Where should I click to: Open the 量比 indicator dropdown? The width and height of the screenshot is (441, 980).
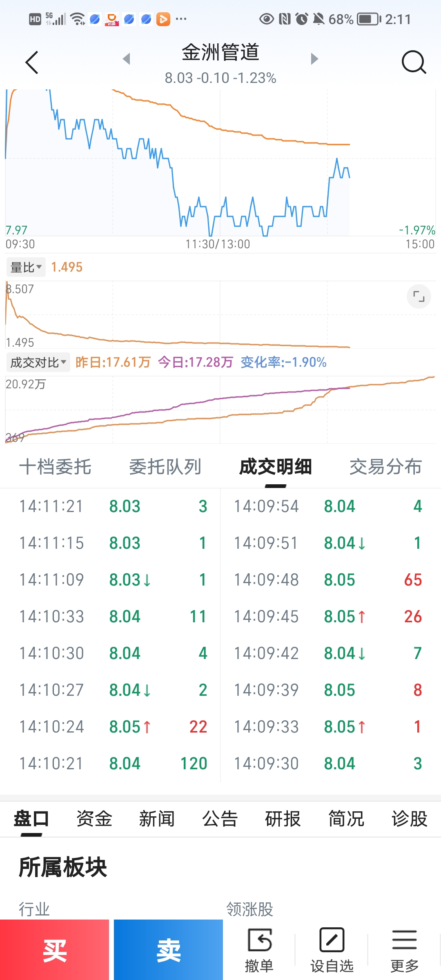[26, 267]
